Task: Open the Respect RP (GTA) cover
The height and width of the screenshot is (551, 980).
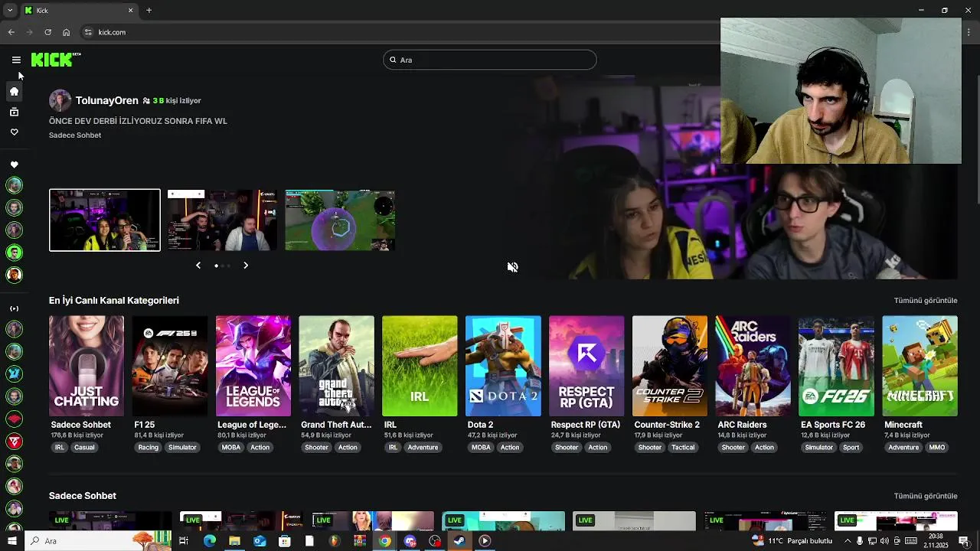Action: click(586, 366)
